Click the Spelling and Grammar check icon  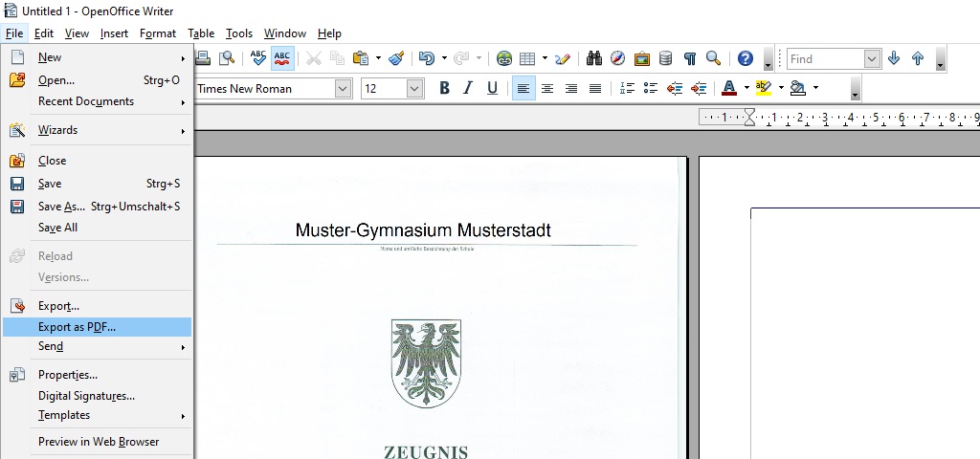coord(257,58)
